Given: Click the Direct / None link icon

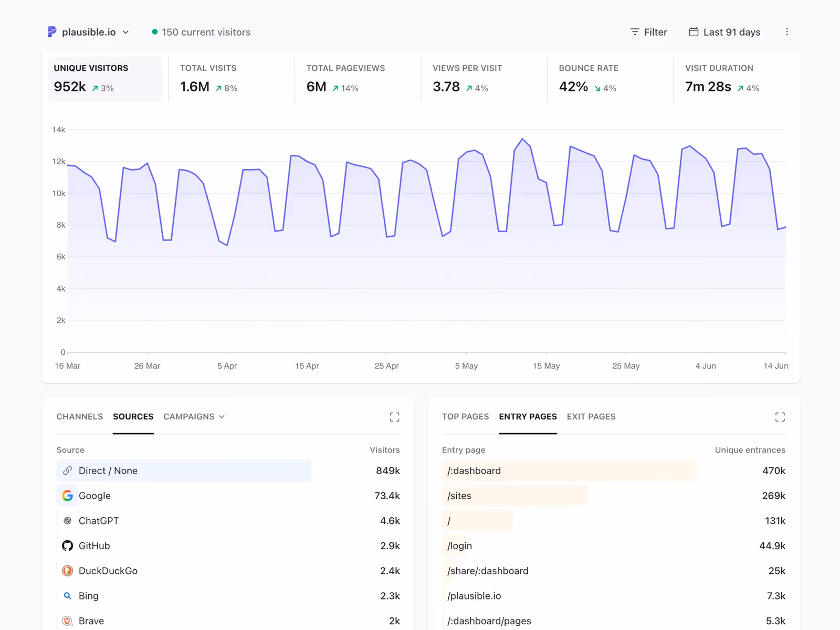Looking at the screenshot, I should 68,471.
